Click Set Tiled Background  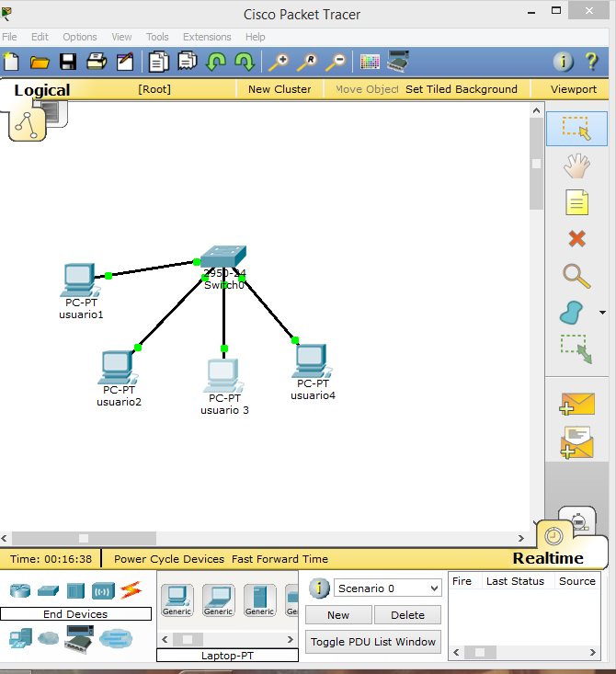click(x=462, y=89)
